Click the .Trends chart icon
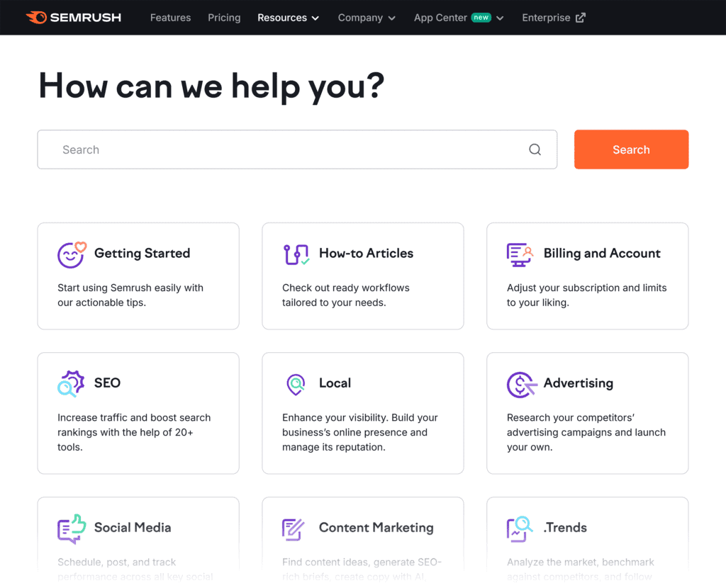Screen dimensions: 726x588 [520, 528]
